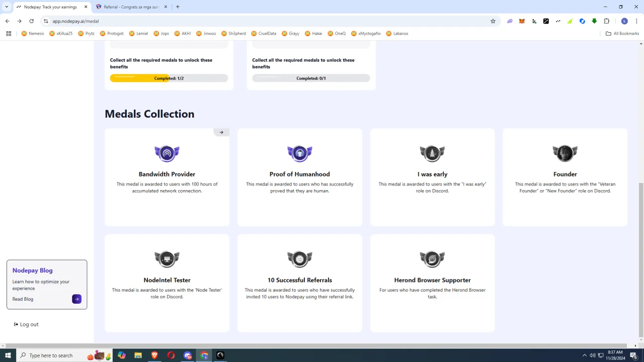Open the MetaMask fox extension

point(522,21)
